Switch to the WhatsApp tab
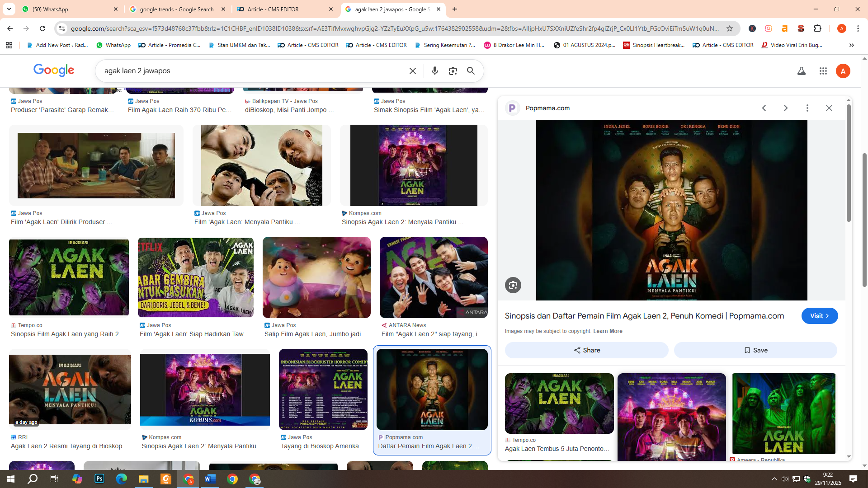Image resolution: width=868 pixels, height=488 pixels. coord(70,9)
